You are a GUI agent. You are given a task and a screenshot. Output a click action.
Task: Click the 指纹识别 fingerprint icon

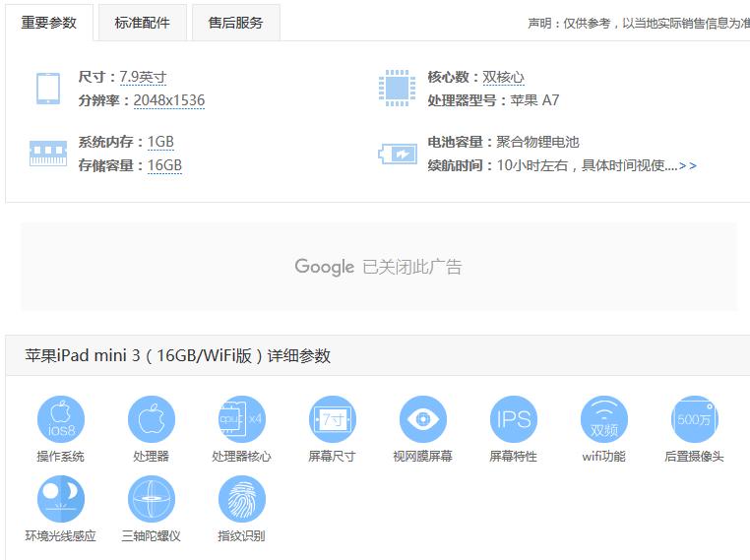click(241, 499)
